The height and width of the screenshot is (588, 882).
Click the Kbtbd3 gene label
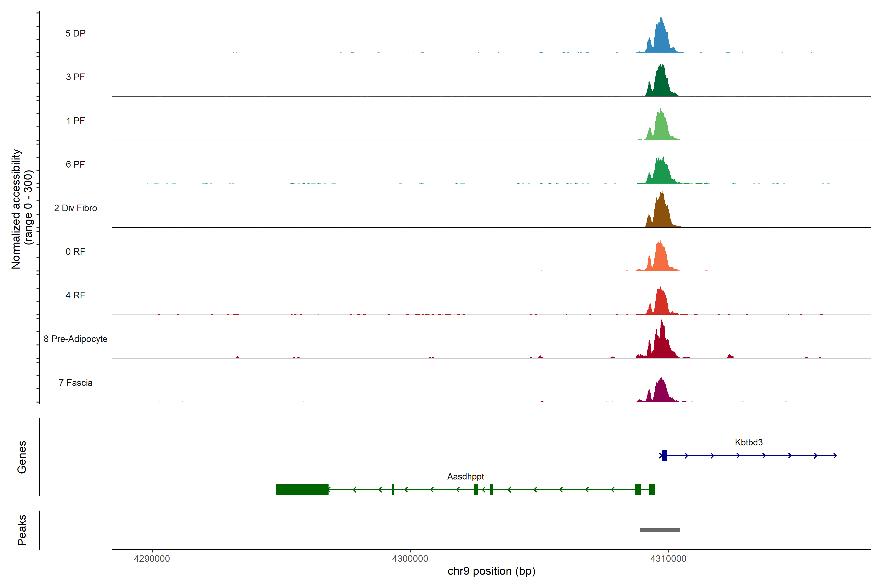coord(748,442)
